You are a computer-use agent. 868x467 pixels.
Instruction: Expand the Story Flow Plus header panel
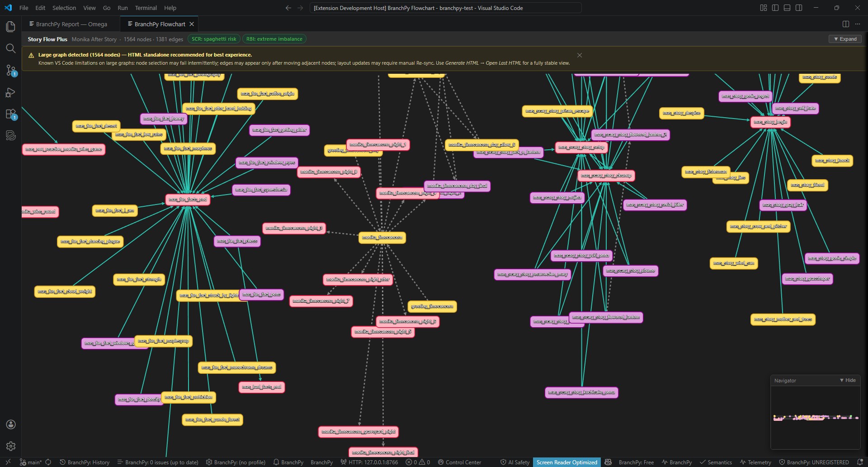pos(844,39)
